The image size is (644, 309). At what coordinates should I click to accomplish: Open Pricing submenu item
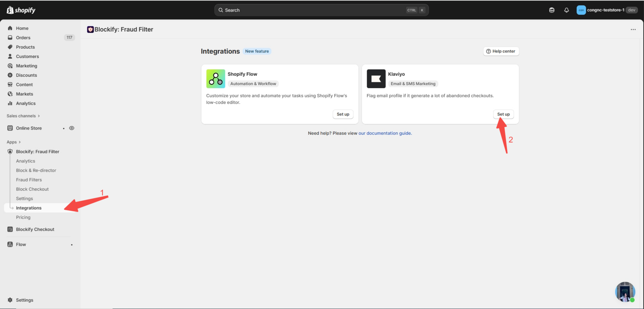coord(23,217)
